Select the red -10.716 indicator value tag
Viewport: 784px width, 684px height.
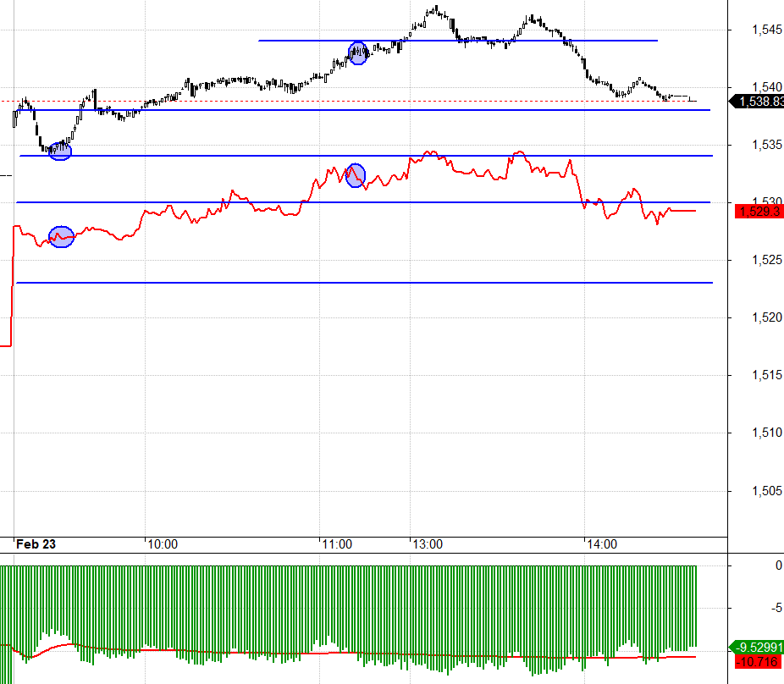click(759, 662)
